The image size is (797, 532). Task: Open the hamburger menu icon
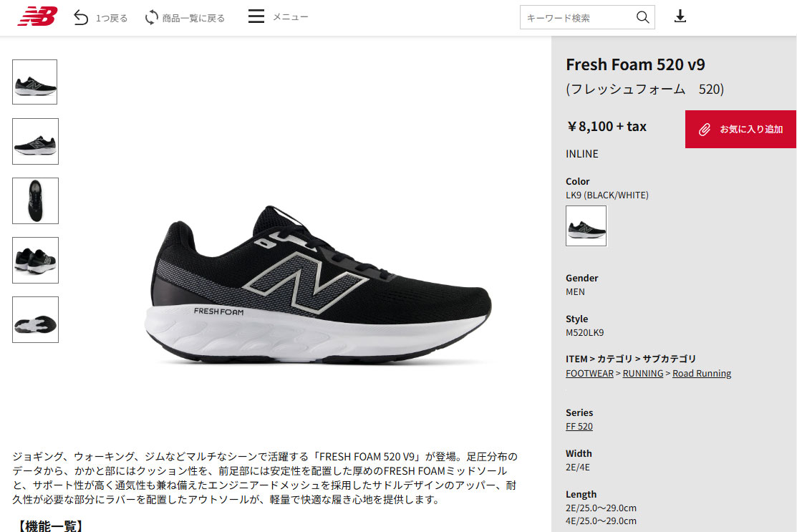[256, 16]
